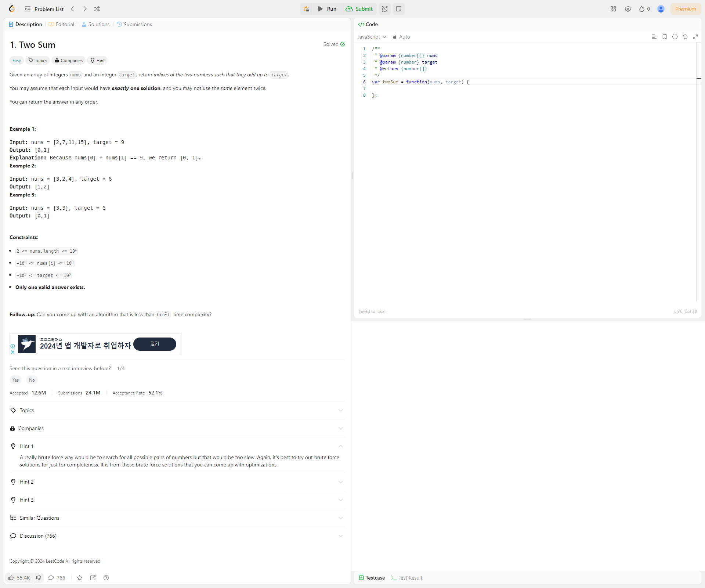
Task: Go to next problem arrow
Action: coord(85,9)
